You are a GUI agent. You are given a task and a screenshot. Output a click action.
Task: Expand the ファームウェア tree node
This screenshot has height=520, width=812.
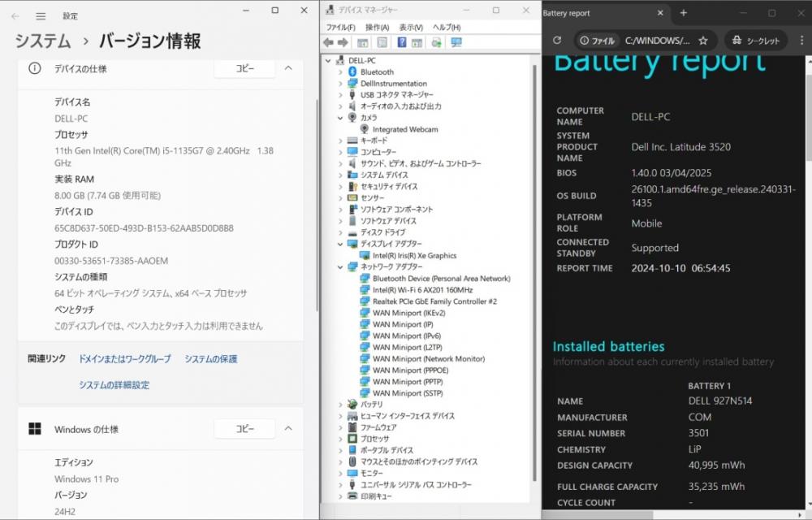340,427
